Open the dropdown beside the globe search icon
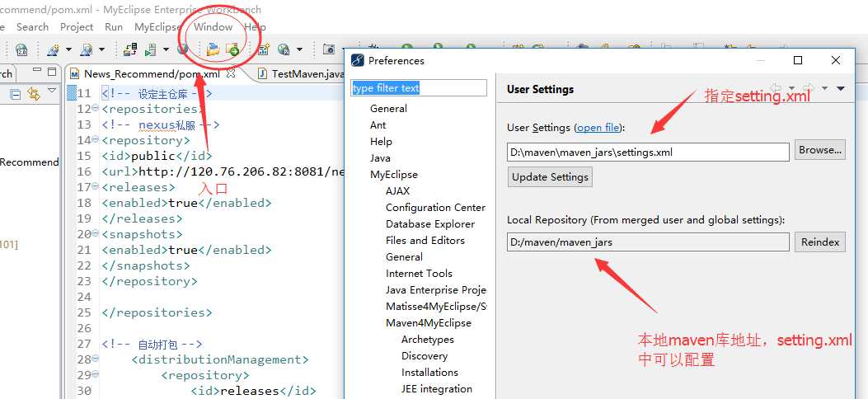Screen dimensions: 868x399 pos(299,49)
